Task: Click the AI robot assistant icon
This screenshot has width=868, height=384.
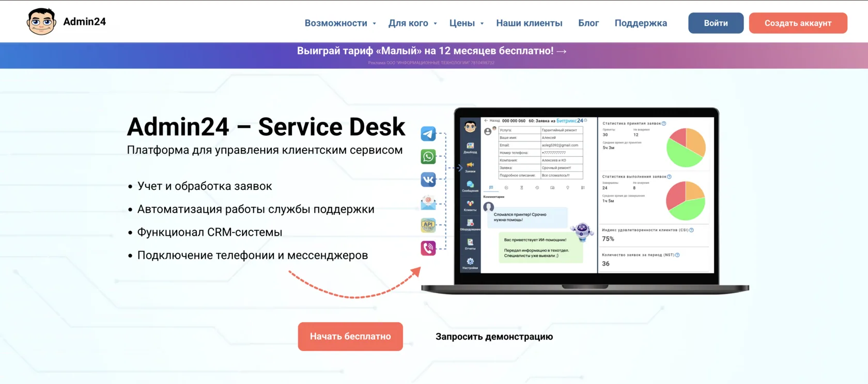Action: point(582,232)
